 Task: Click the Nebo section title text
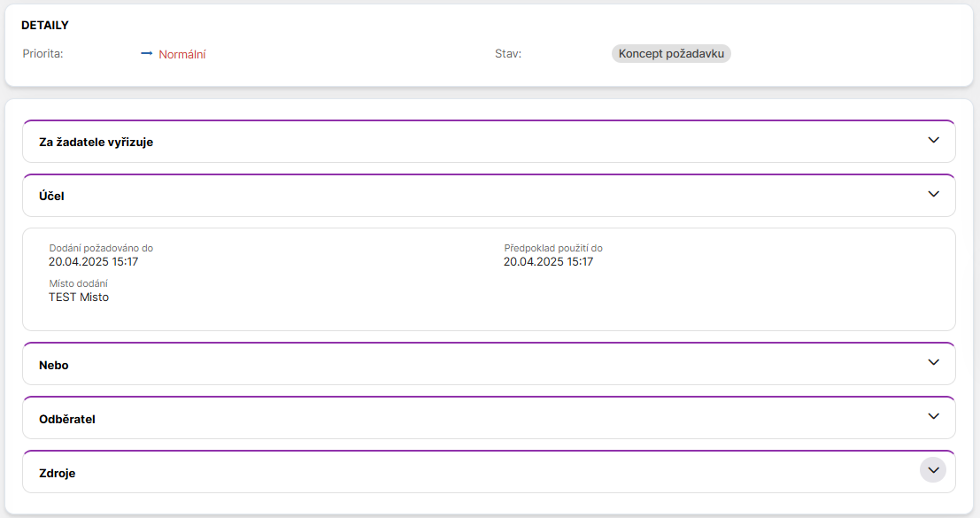(x=54, y=365)
